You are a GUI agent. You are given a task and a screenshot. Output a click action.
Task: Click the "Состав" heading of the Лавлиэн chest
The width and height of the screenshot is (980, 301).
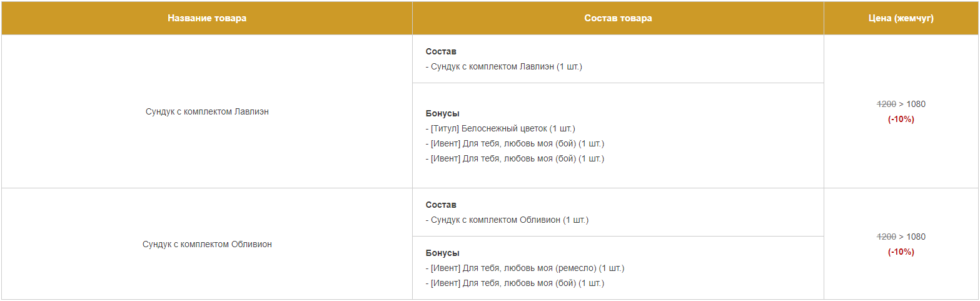(x=441, y=51)
